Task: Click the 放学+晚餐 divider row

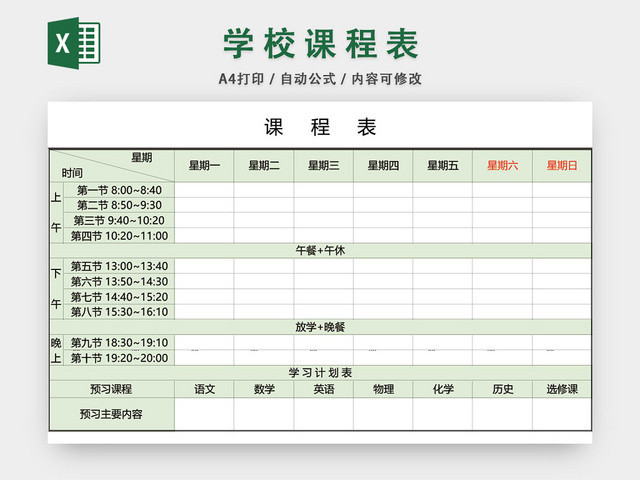Action: (320, 327)
